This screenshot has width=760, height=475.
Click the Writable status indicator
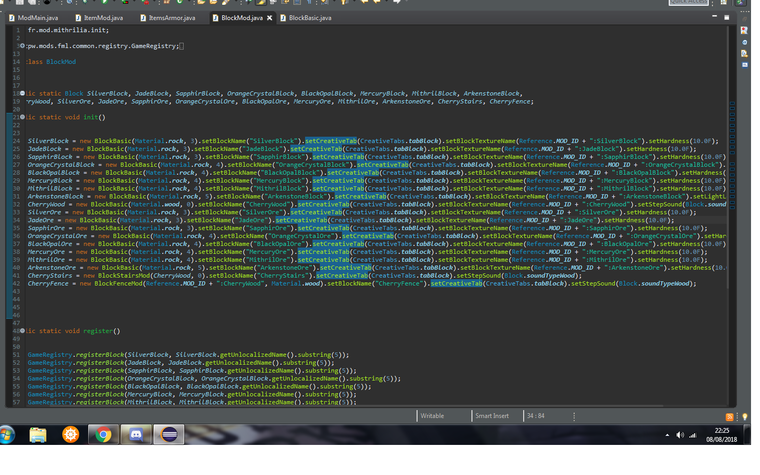(432, 415)
